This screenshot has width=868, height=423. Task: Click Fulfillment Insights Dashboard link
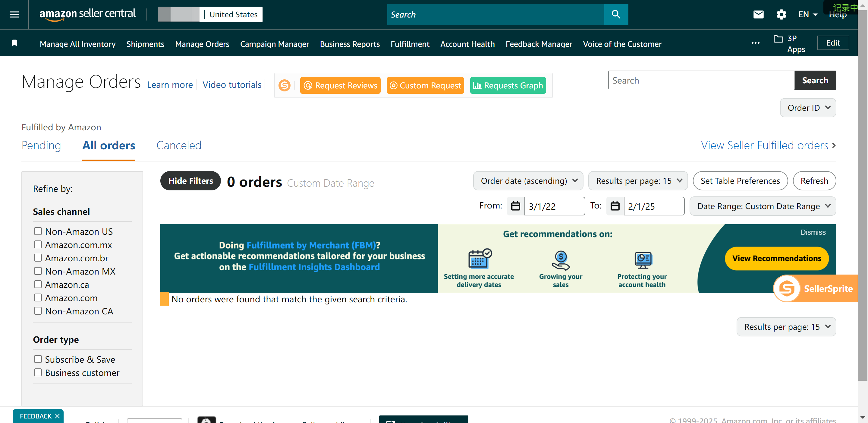tap(314, 267)
